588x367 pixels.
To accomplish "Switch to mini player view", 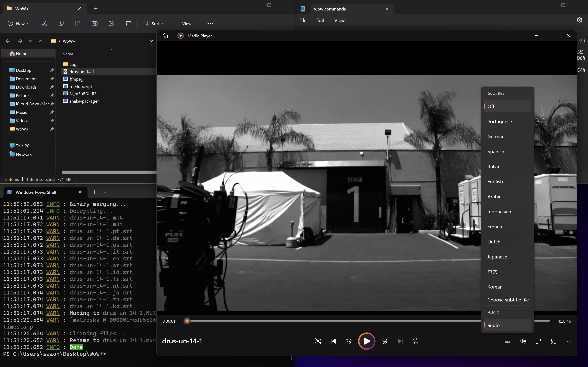I will click(554, 341).
